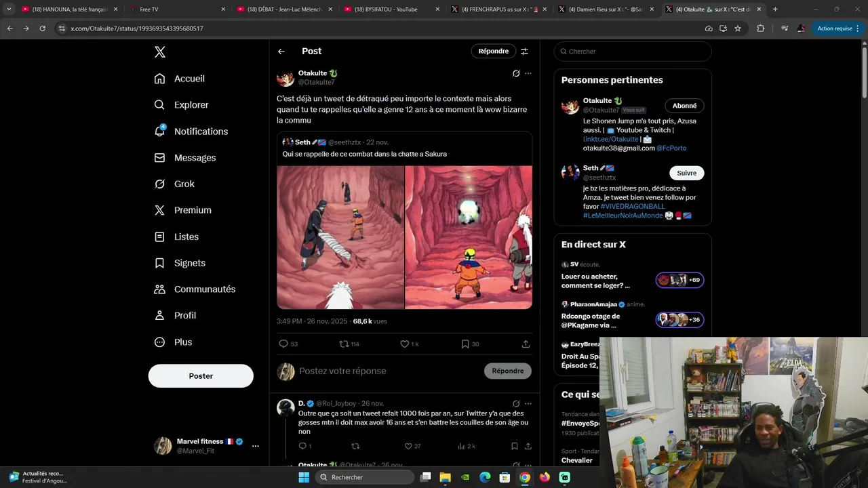The width and height of the screenshot is (868, 488).
Task: Click the Chercher search field
Action: (x=633, y=52)
